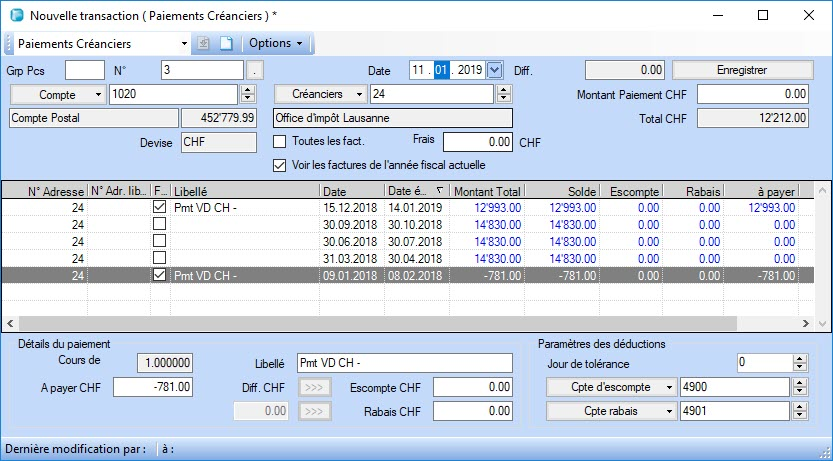Click the Diff. CHF transfer arrows button
Screen dimensions: 833x461
[x=313, y=387]
